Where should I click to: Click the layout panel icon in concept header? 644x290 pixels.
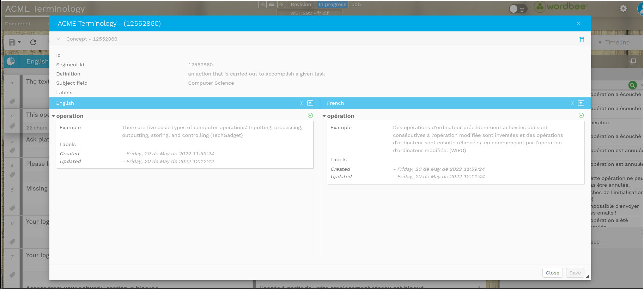click(x=581, y=40)
